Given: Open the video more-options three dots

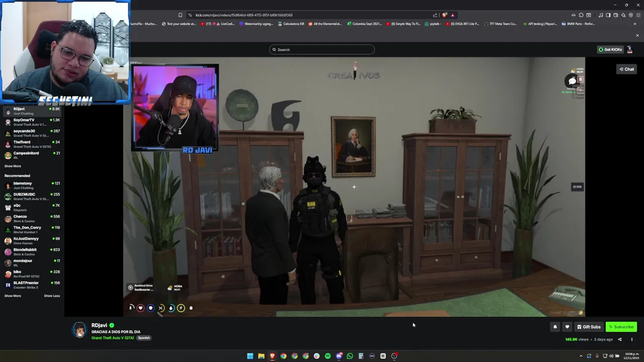Looking at the screenshot, I should click(632, 339).
